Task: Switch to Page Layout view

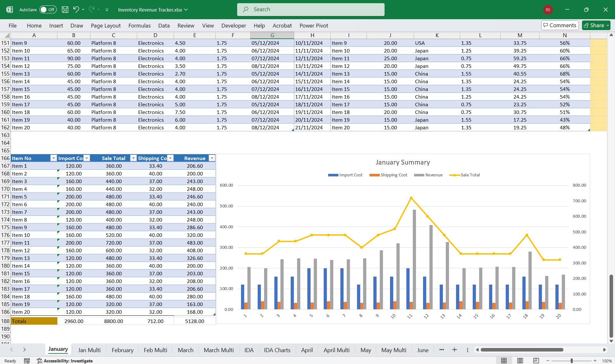Action: tap(520, 360)
